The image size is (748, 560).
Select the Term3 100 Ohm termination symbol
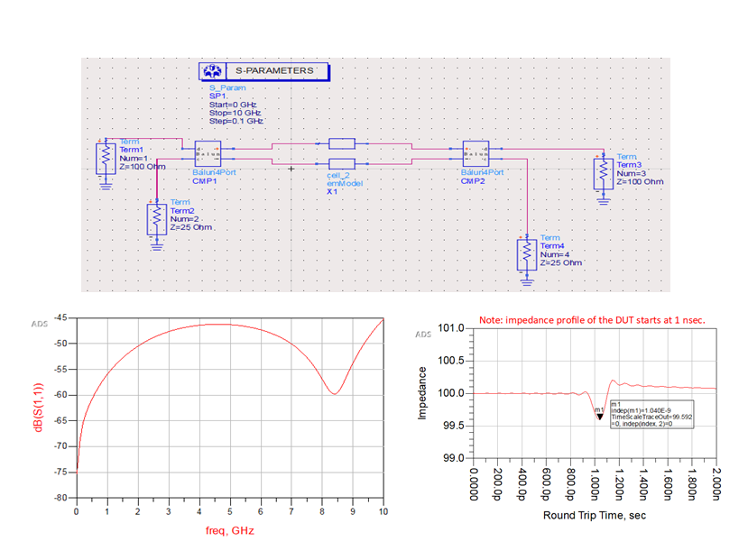pos(604,174)
